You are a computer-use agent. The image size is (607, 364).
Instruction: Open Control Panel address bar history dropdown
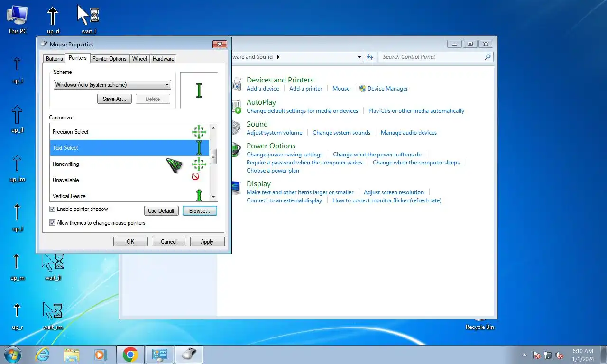[x=359, y=57]
